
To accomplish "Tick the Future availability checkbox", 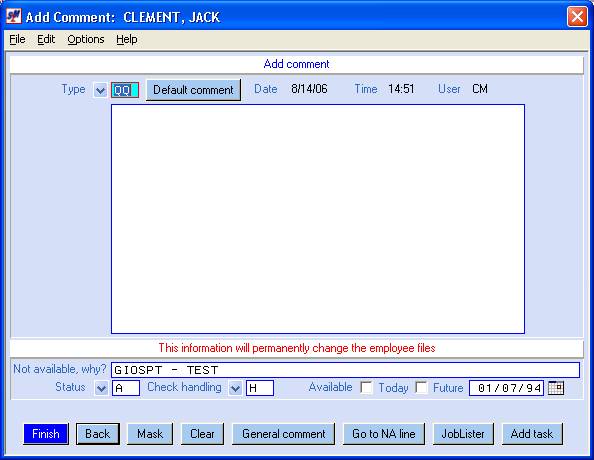I will (421, 387).
